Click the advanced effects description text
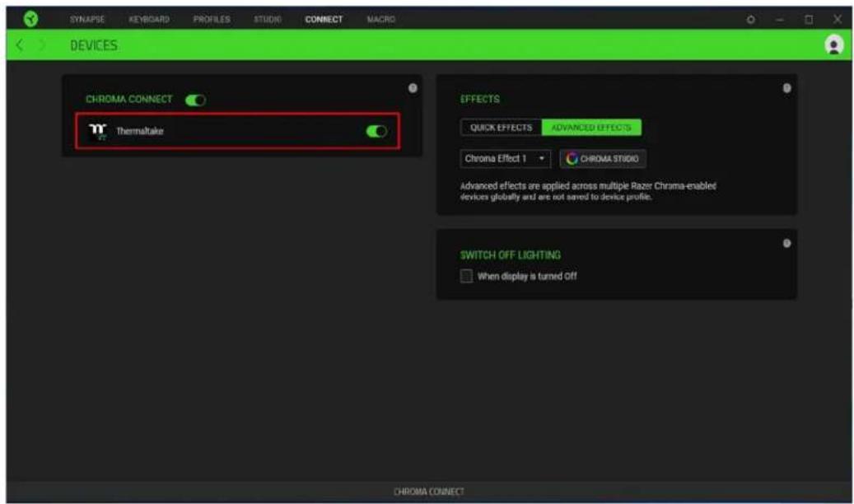The width and height of the screenshot is (854, 504). point(588,191)
